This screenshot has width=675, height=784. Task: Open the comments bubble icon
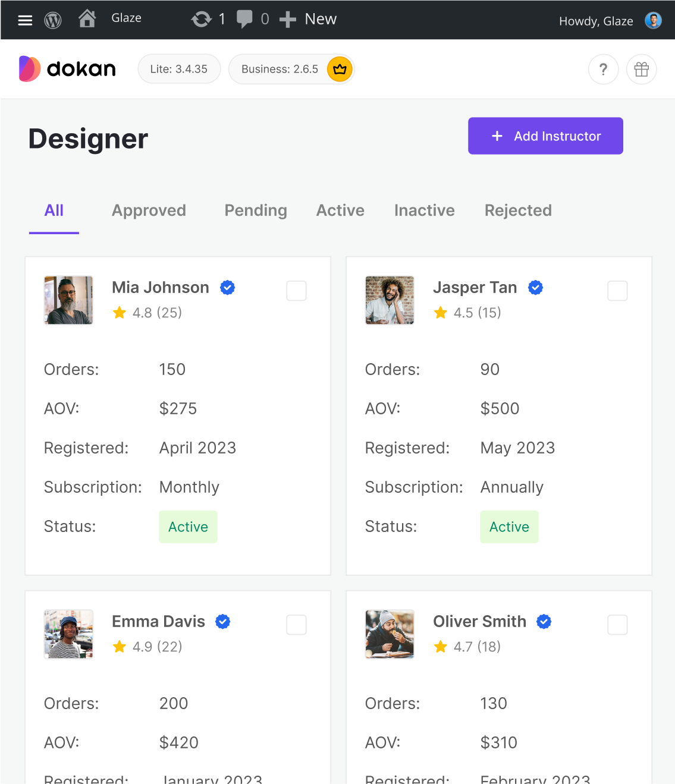click(244, 19)
